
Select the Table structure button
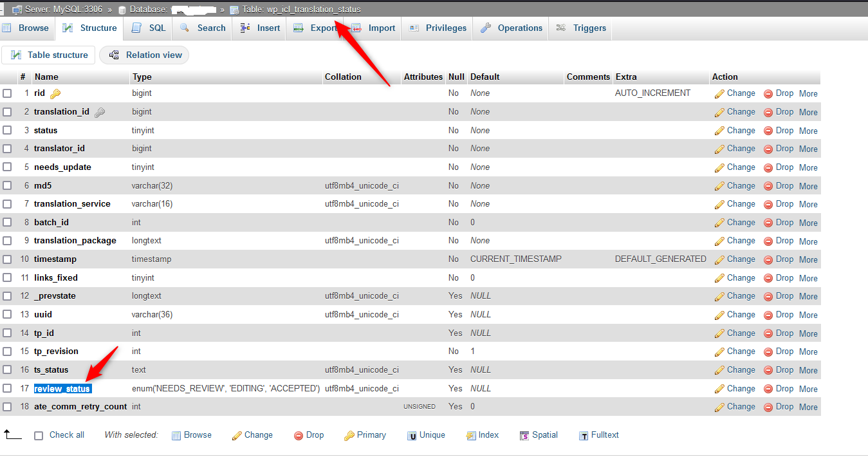click(x=49, y=55)
